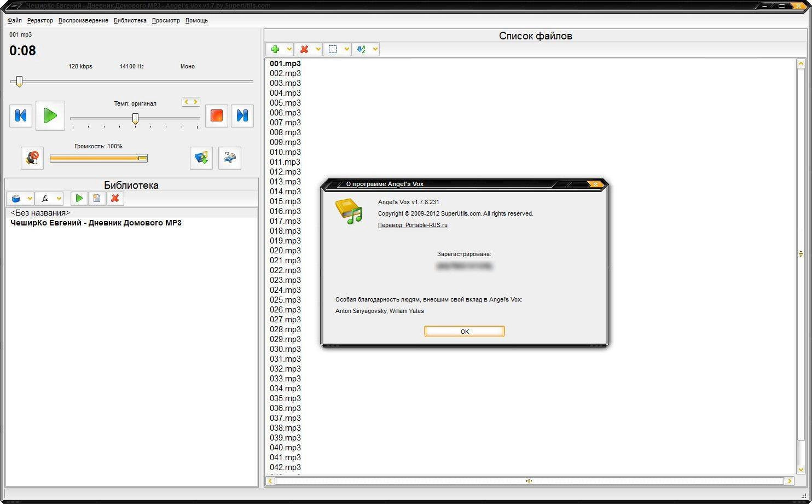The image size is (812, 504).
Task: Click horizontal scrollbar right arrow
Action: point(789,481)
